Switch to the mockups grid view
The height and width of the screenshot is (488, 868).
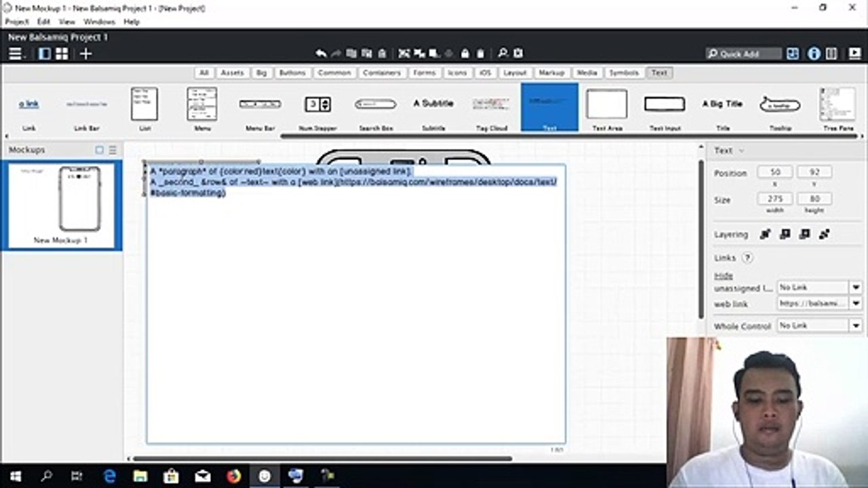[62, 54]
